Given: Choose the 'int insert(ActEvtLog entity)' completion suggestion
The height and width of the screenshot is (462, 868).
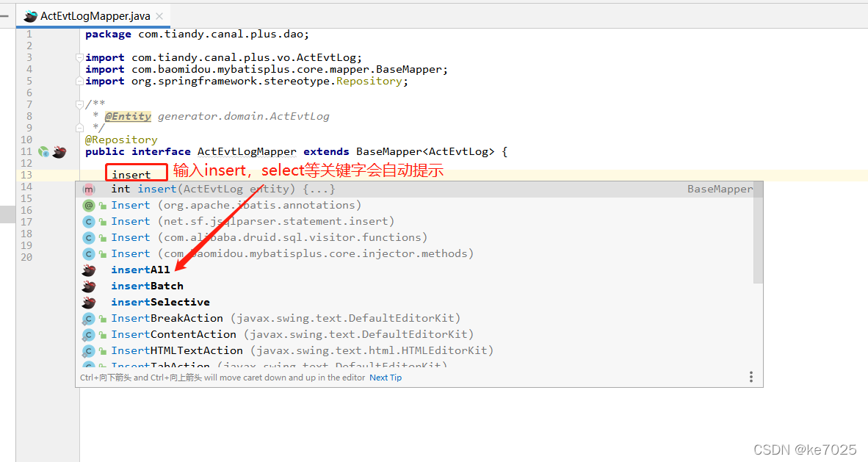Looking at the screenshot, I should [414, 189].
